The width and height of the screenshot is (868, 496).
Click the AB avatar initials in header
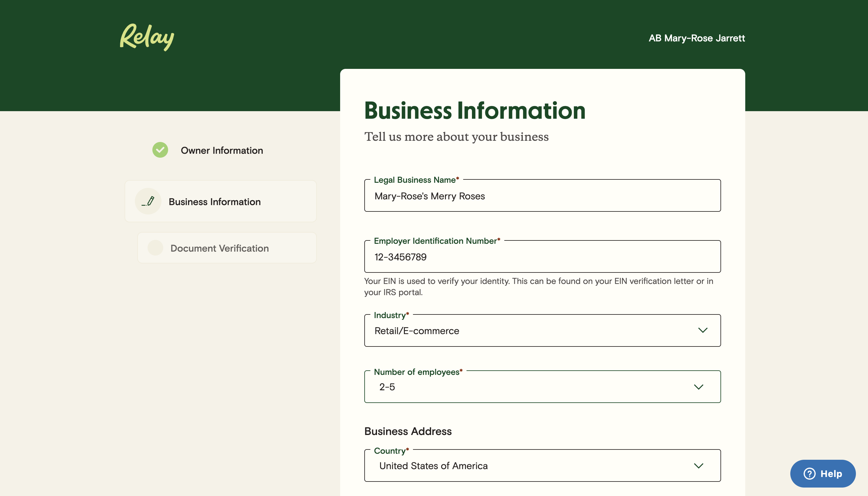click(655, 38)
